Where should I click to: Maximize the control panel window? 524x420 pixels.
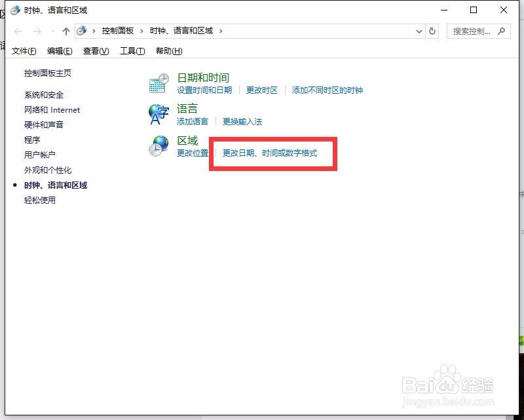click(474, 10)
